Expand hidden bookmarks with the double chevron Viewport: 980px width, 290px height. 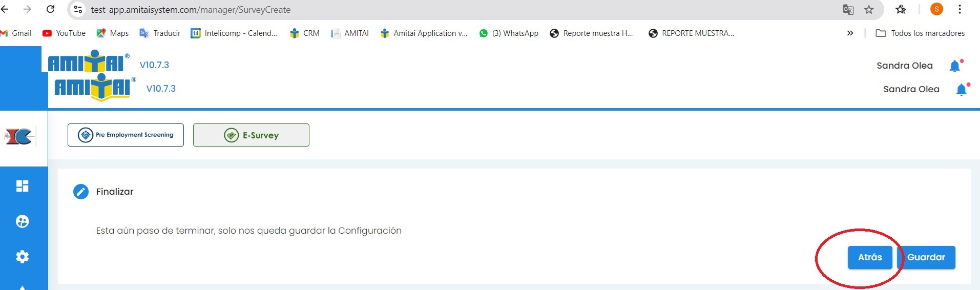850,33
